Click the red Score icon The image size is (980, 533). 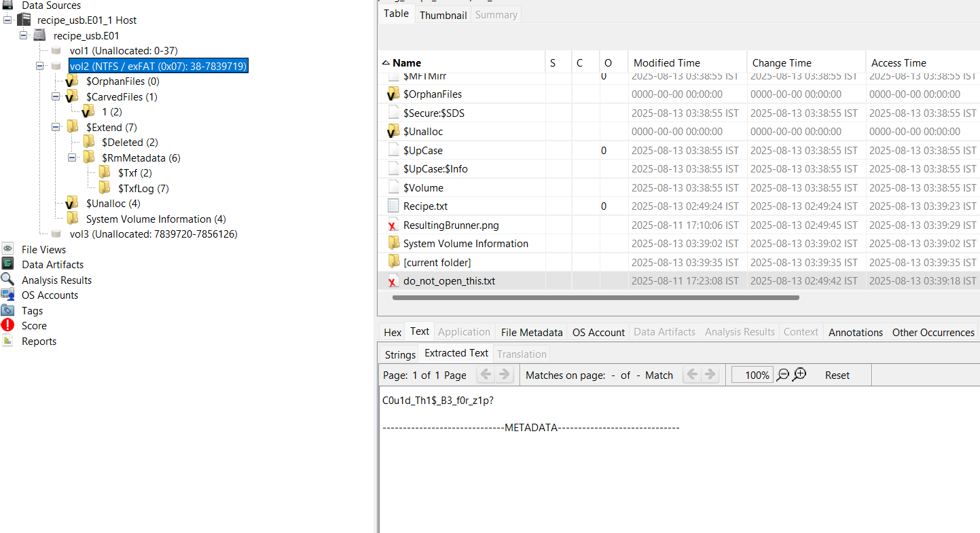7,325
